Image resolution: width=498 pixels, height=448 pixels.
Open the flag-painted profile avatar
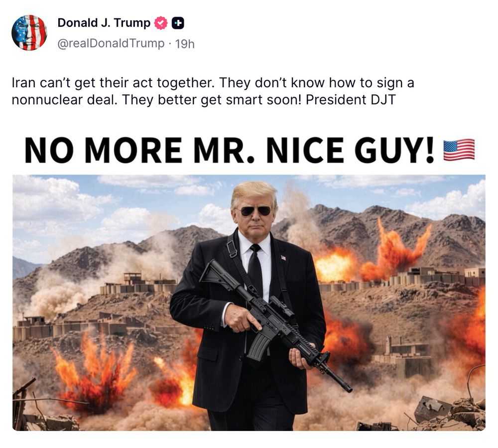[x=29, y=33]
